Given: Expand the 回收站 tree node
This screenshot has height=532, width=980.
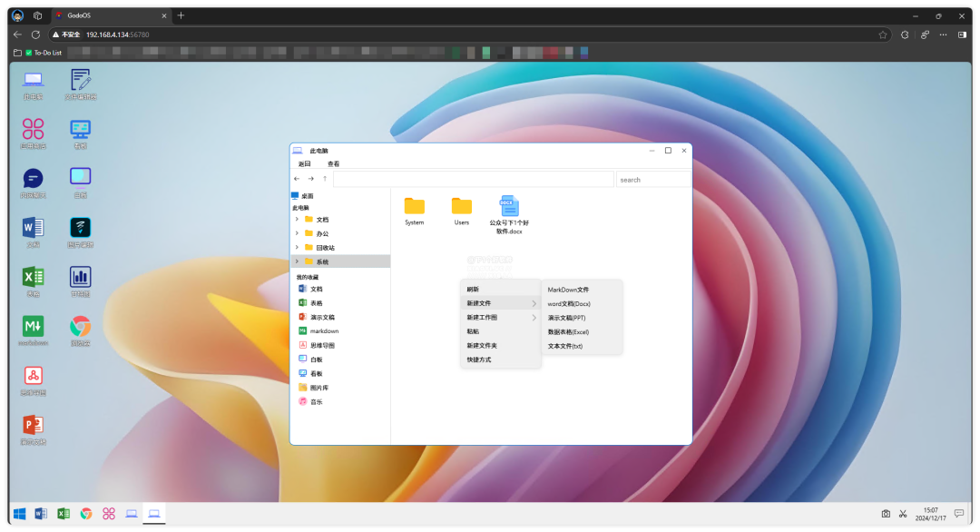Looking at the screenshot, I should [x=297, y=247].
